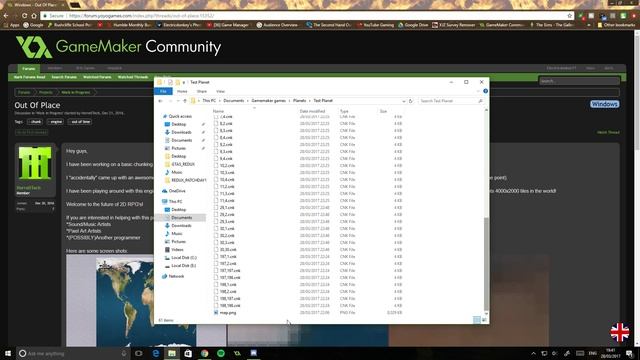
Task: Select file 30,30.cnk in list
Action: pyautogui.click(x=228, y=249)
